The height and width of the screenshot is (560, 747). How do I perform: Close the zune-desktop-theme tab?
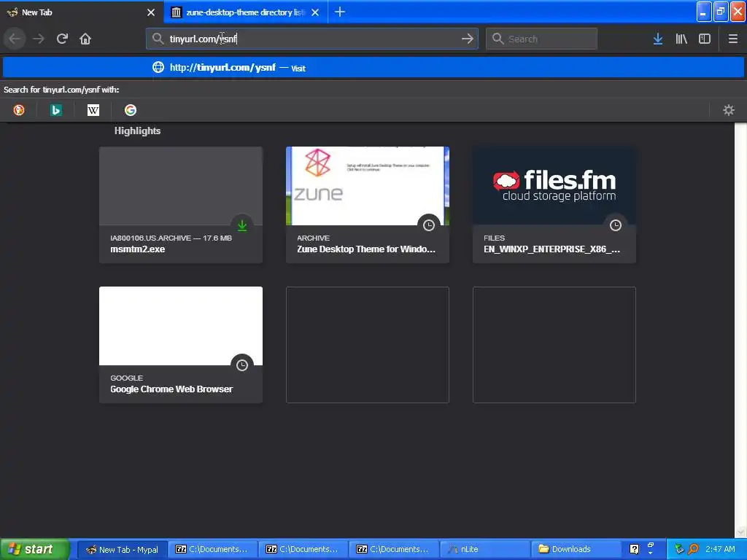[x=315, y=12]
